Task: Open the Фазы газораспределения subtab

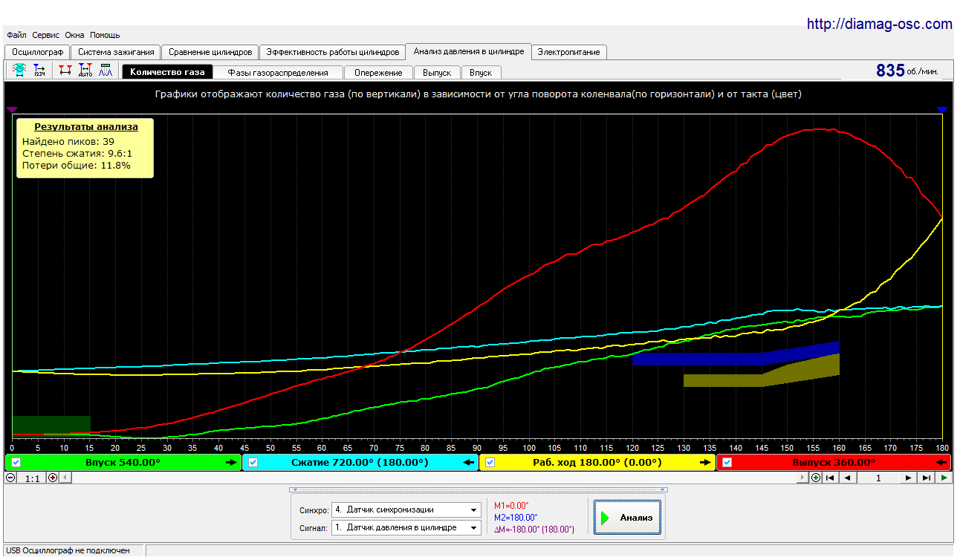Action: coord(278,72)
